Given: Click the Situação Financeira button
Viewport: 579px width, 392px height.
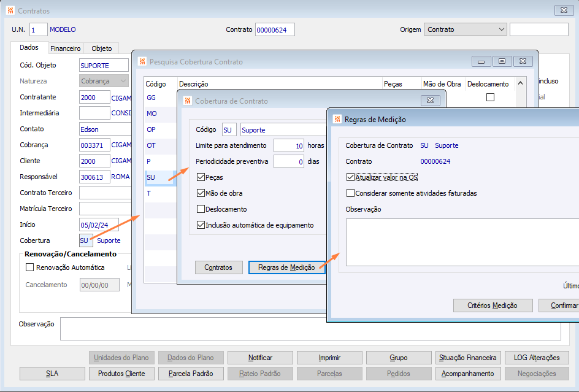Looking at the screenshot, I should pos(468,358).
